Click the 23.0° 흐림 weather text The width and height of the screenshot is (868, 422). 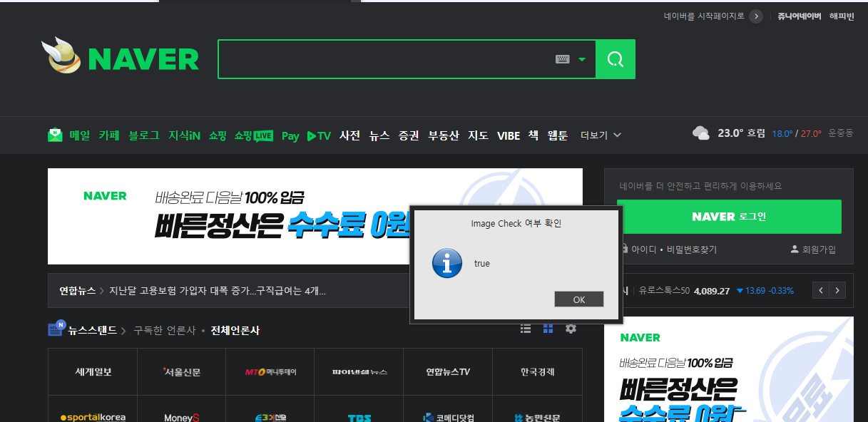741,133
